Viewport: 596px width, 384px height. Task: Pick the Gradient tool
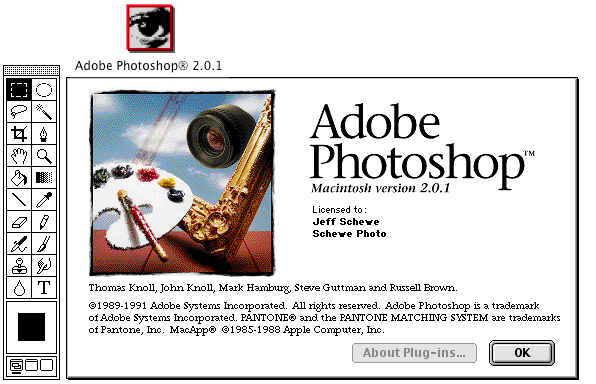(x=44, y=178)
